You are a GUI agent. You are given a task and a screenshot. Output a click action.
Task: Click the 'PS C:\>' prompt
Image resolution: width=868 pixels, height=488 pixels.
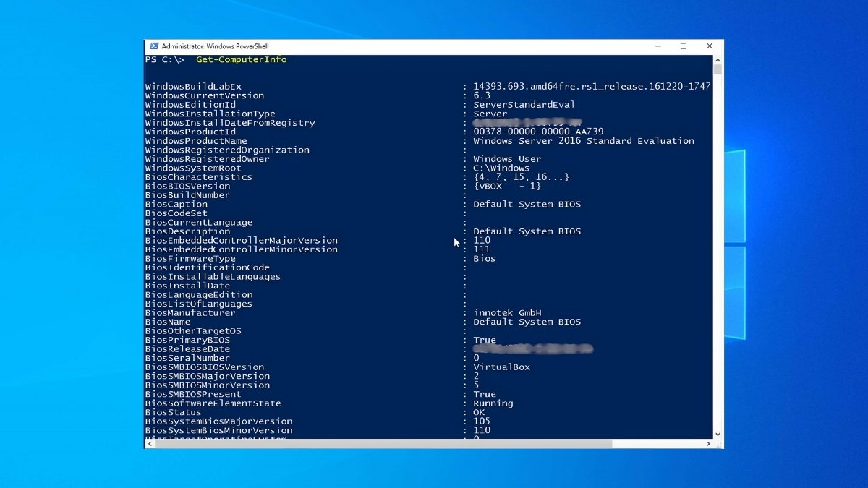click(165, 59)
